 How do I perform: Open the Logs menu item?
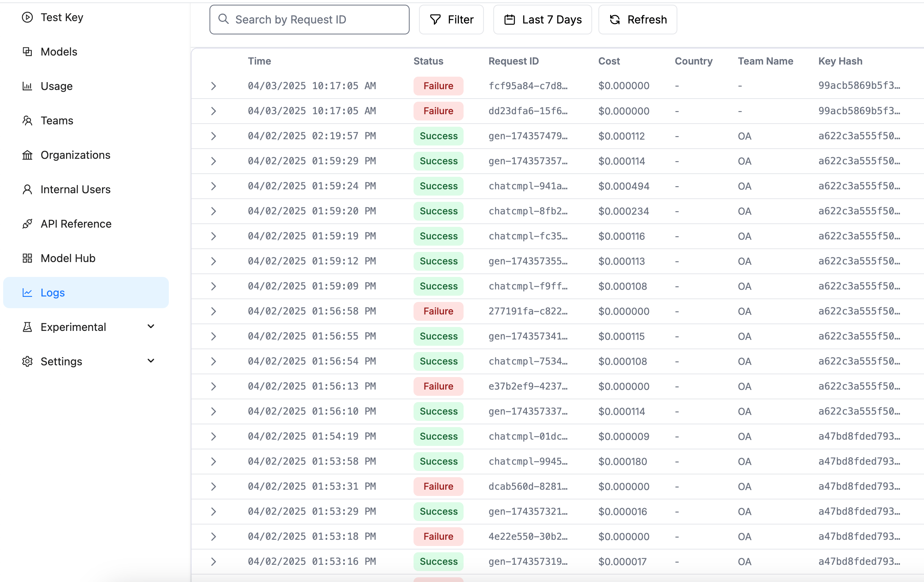point(53,293)
